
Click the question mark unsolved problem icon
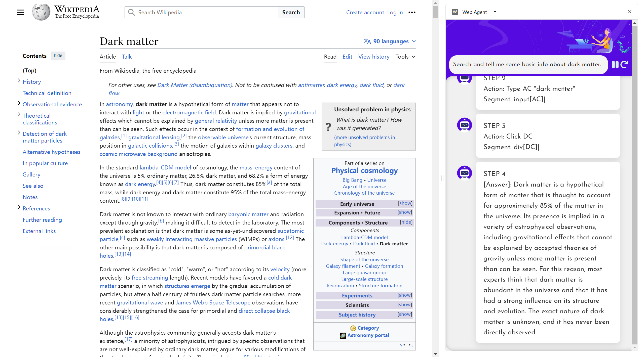[328, 126]
